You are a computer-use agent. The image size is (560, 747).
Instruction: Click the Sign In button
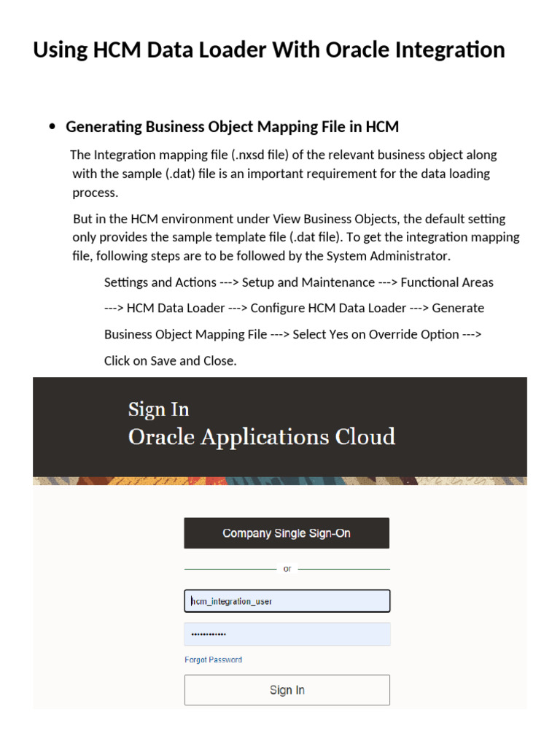coord(287,690)
